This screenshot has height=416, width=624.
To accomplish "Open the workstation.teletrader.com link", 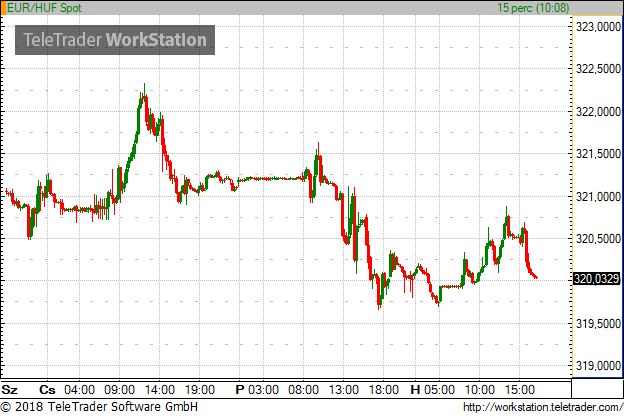I will (x=543, y=407).
